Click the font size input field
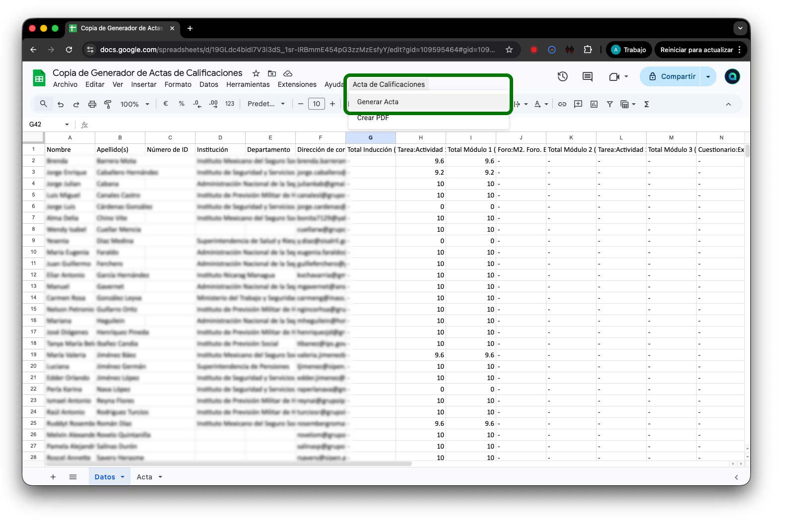796x532 pixels. coord(317,104)
